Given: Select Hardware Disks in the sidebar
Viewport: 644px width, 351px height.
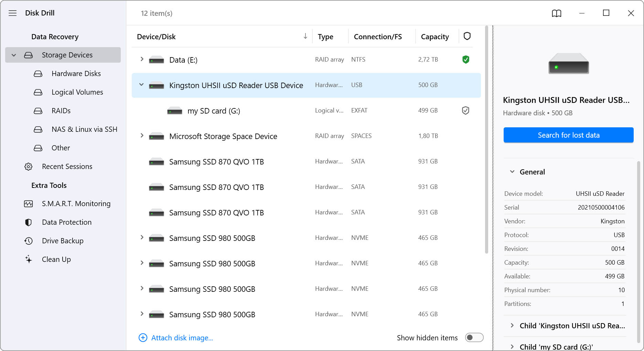Looking at the screenshot, I should pyautogui.click(x=76, y=74).
